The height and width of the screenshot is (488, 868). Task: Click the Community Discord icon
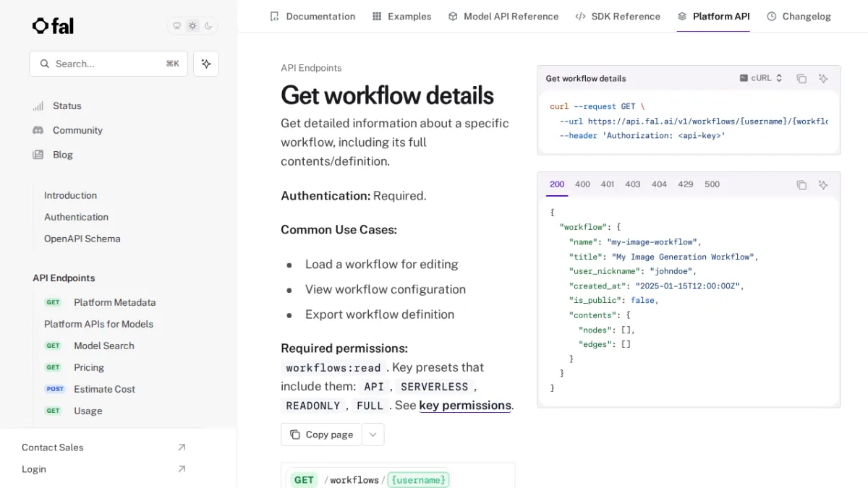pos(38,130)
